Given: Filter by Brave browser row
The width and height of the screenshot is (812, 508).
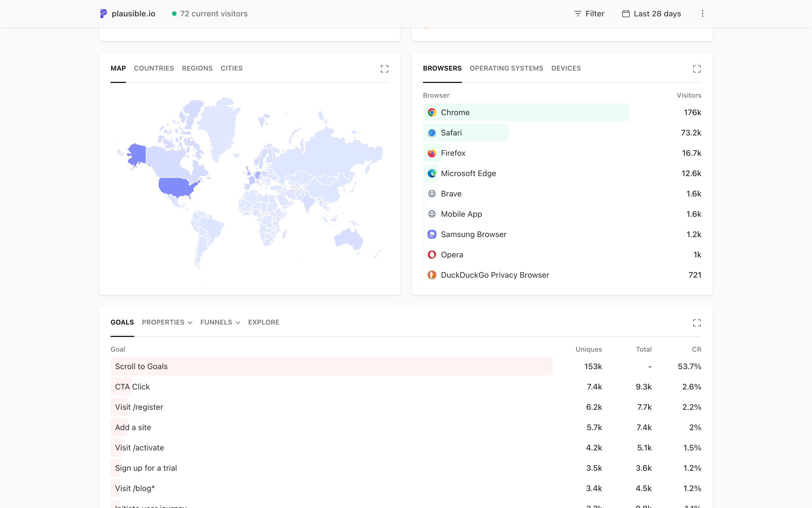Looking at the screenshot, I should tap(562, 194).
